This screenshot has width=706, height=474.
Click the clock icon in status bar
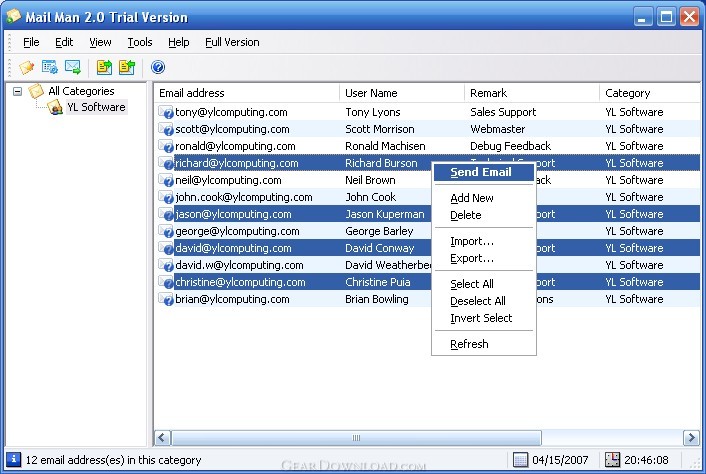tap(612, 460)
